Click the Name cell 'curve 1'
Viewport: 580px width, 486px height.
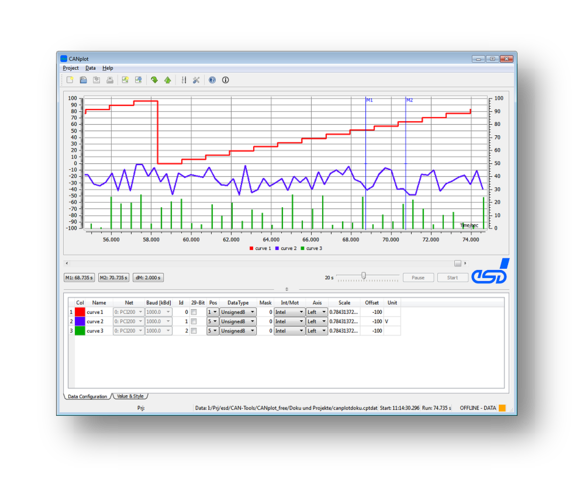pos(99,312)
